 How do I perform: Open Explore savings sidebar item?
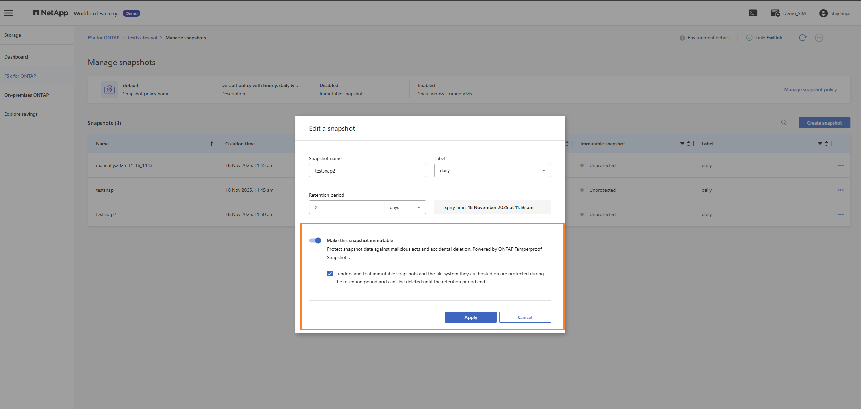coord(21,114)
